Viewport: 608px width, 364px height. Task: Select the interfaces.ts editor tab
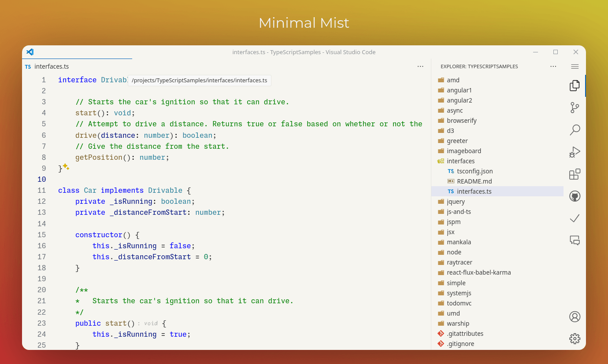coord(51,66)
